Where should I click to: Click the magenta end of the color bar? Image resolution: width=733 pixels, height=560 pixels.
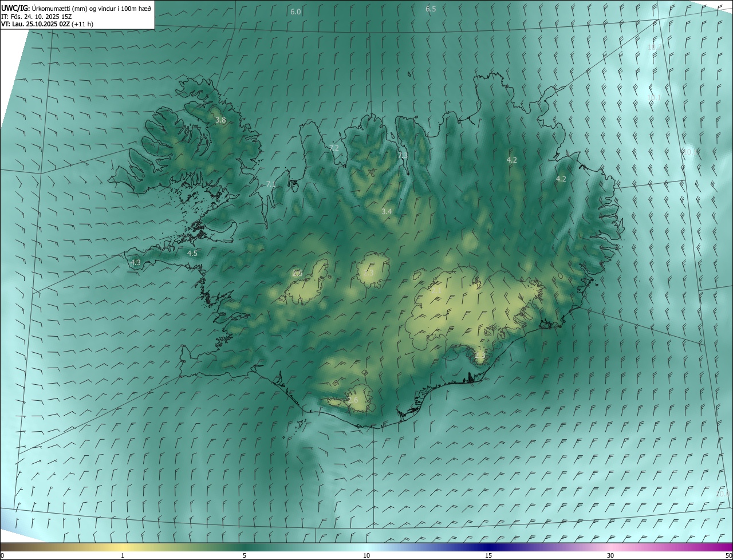[x=724, y=547]
